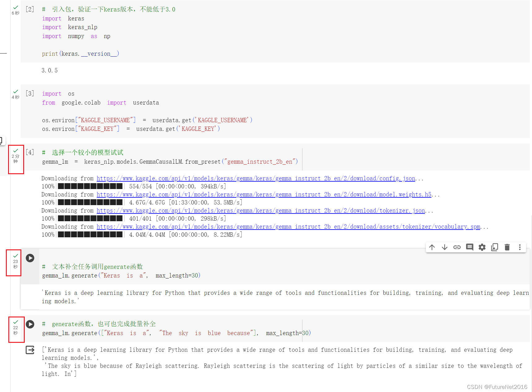Image resolution: width=532 pixels, height=392 pixels.
Task: Copy link to the cell
Action: tap(457, 247)
